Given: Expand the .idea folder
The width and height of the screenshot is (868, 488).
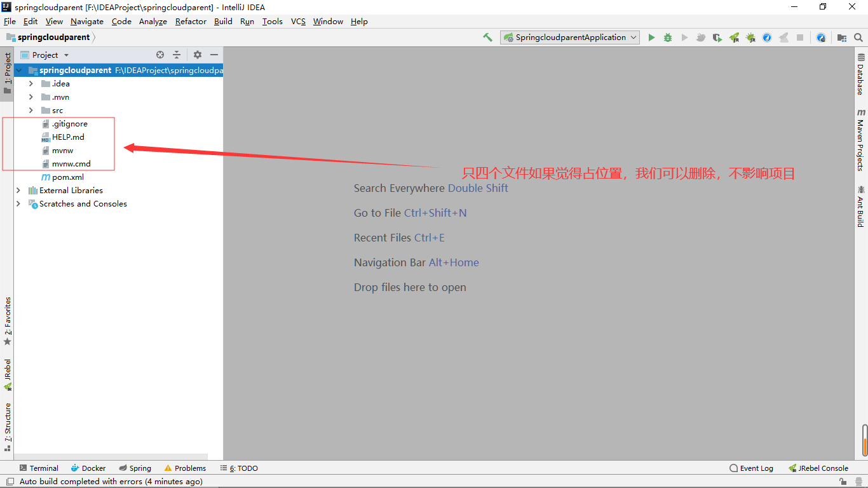Looking at the screenshot, I should tap(31, 84).
